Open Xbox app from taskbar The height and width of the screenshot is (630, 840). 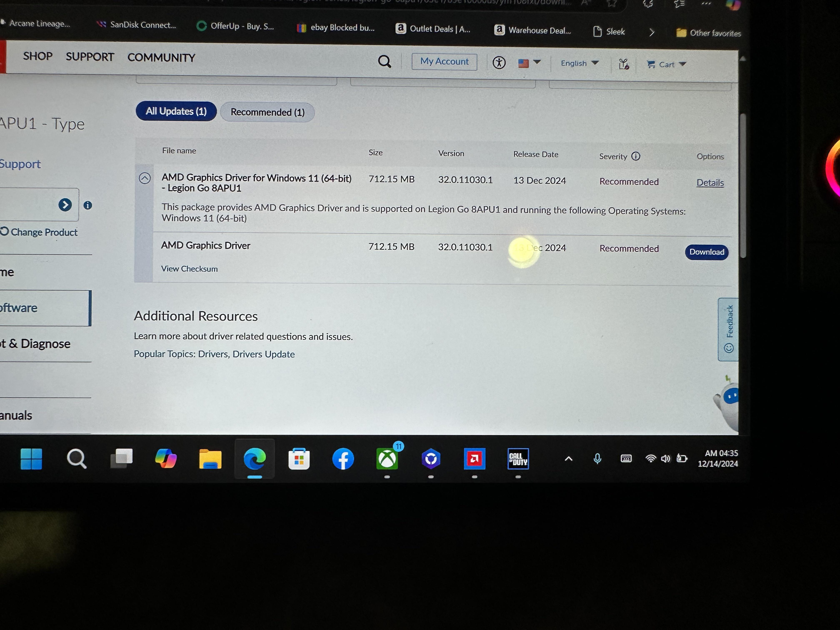(387, 459)
